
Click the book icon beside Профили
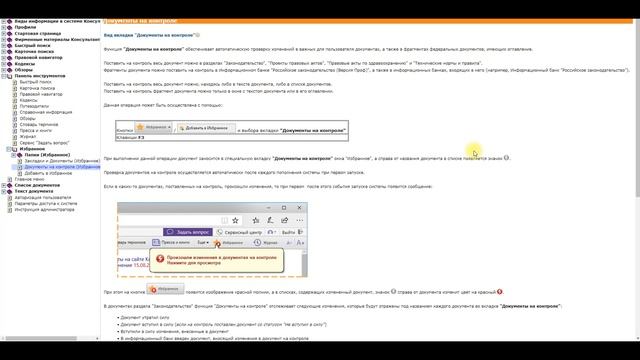(x=10, y=27)
